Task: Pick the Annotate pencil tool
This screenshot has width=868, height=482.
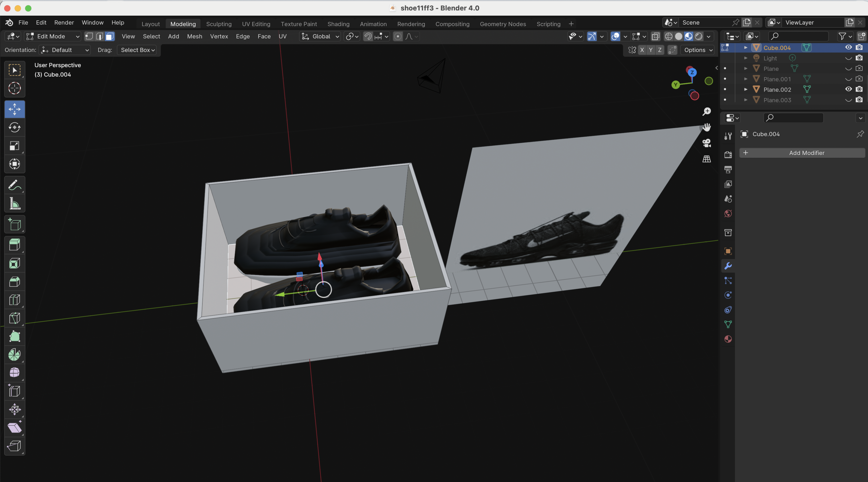Action: tap(15, 185)
